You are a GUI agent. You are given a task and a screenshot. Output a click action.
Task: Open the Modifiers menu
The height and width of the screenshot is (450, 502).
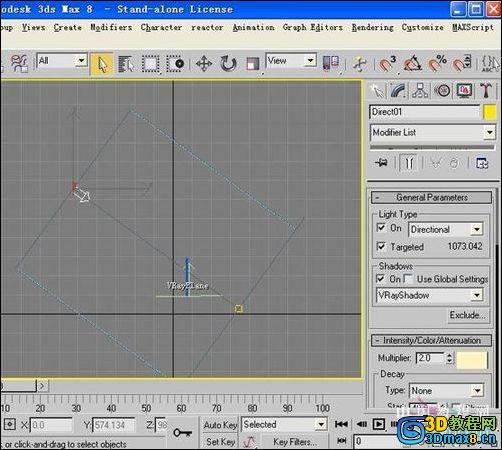111,27
